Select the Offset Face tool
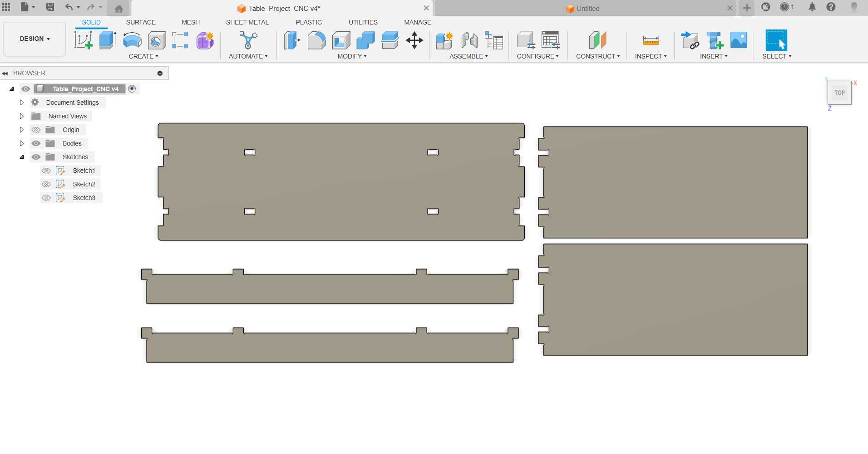The image size is (868, 454). [390, 40]
